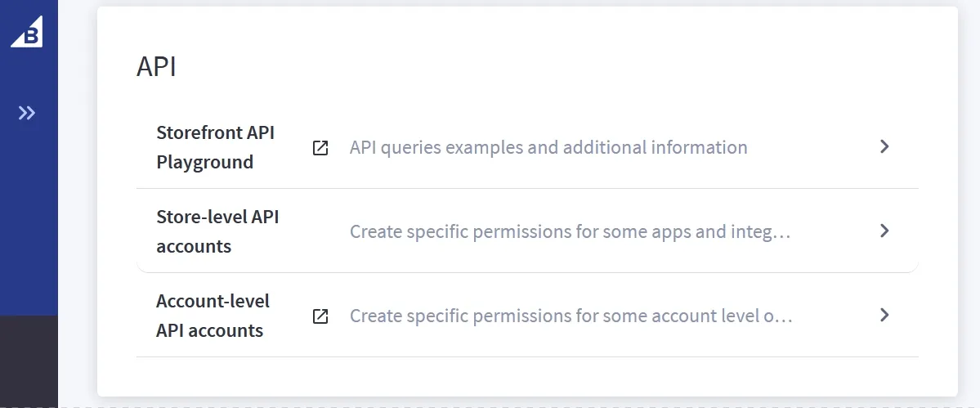The image size is (980, 408).
Task: Click blank space right of the API heading
Action: tap(531, 67)
